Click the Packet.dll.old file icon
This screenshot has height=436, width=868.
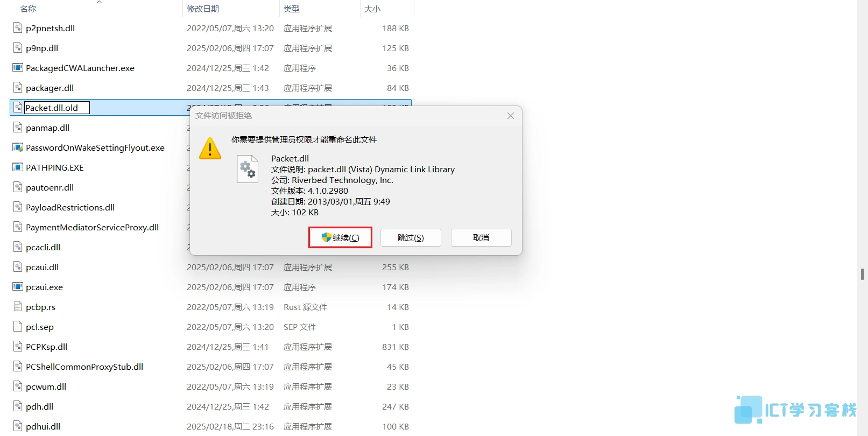coord(18,108)
